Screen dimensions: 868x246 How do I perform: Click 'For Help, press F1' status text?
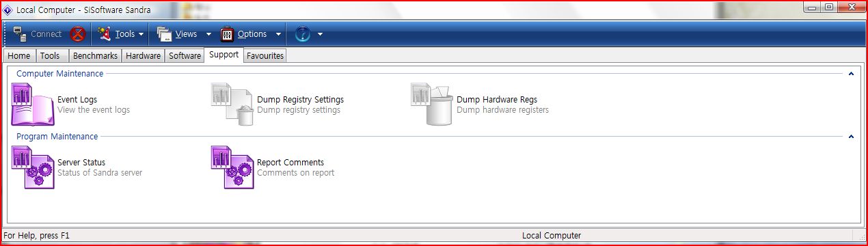point(37,236)
